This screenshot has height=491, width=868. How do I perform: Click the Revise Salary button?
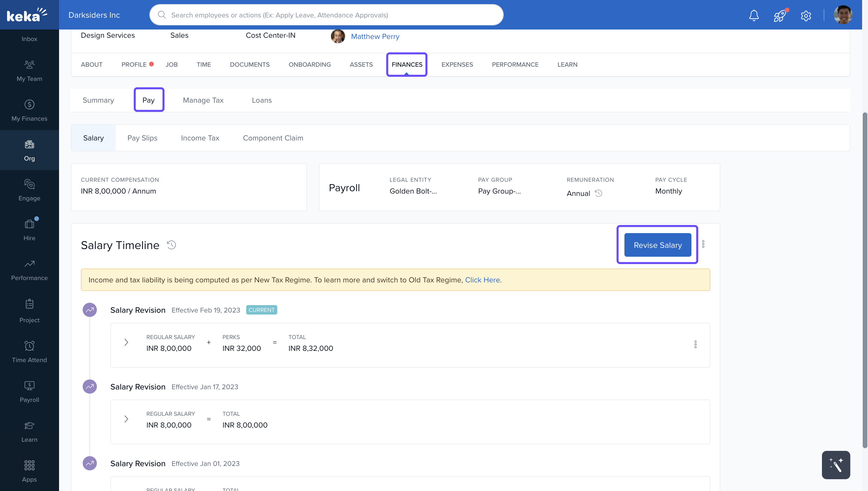[657, 245]
